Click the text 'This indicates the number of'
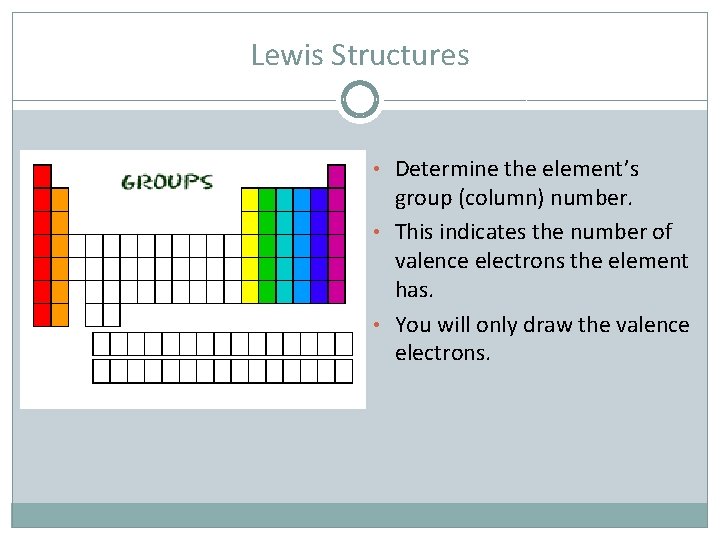Viewport: 720px width, 540px height. [x=534, y=232]
